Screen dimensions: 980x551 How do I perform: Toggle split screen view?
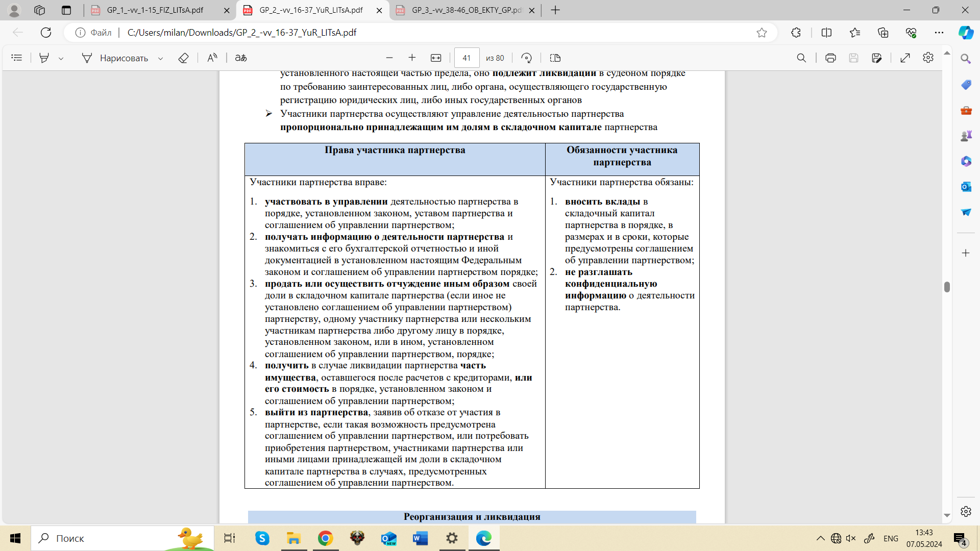coord(826,33)
